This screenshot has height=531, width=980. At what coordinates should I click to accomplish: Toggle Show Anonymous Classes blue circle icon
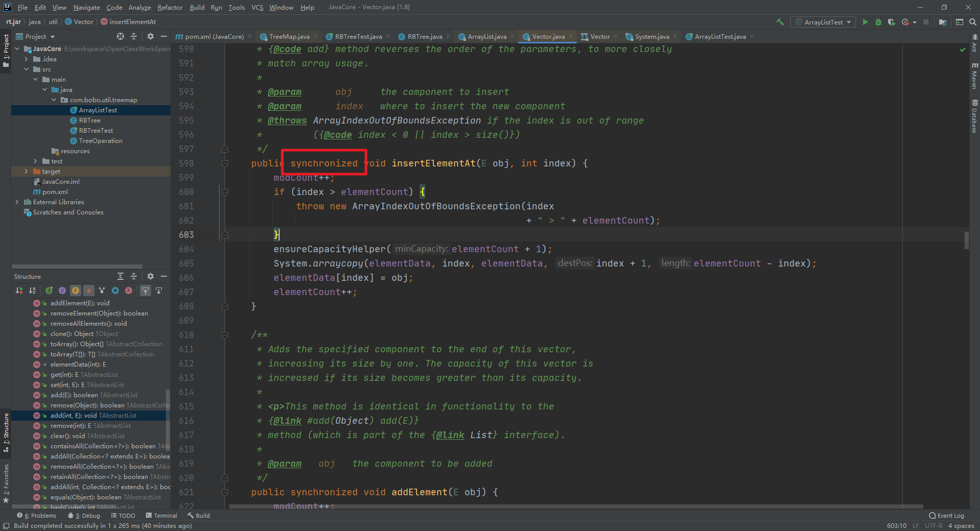(115, 291)
